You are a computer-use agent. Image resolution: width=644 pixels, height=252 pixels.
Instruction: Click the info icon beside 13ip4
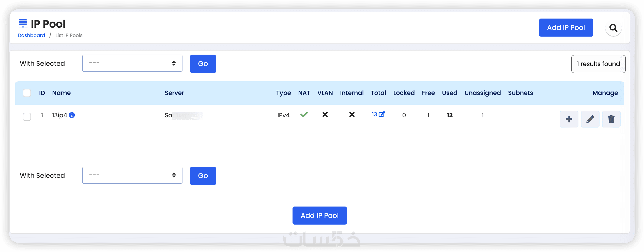click(72, 115)
